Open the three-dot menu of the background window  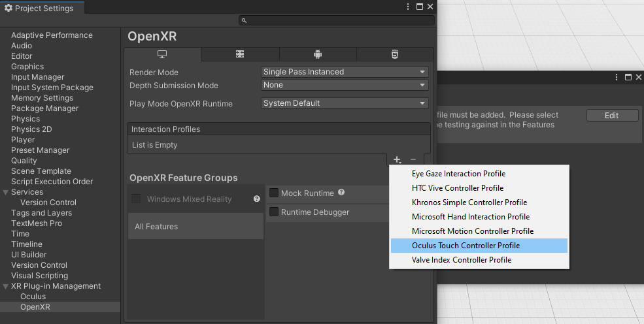617,77
